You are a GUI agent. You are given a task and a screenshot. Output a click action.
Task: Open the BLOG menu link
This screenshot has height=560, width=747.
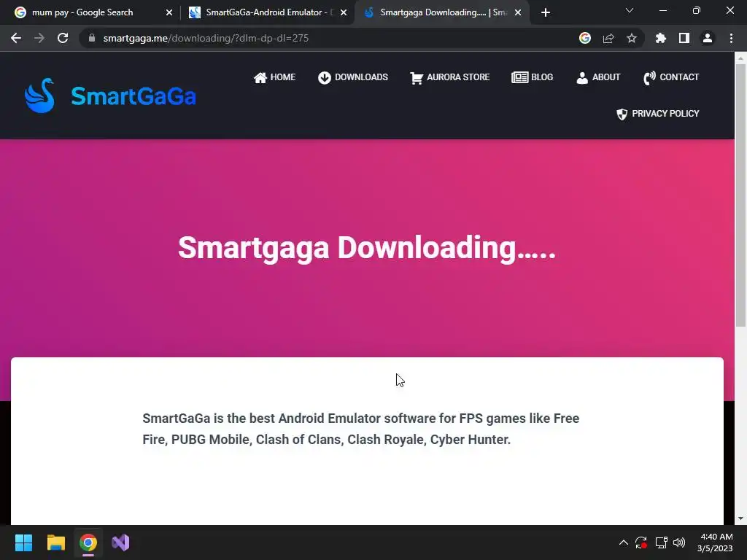(x=532, y=77)
